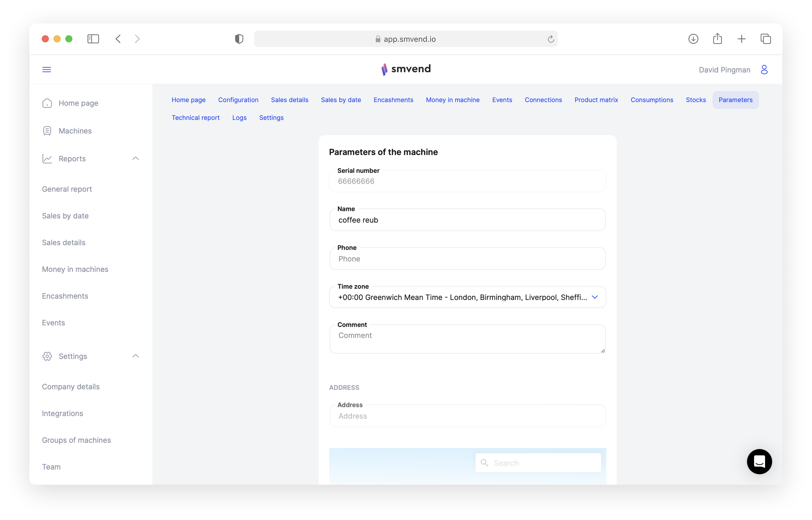Image resolution: width=812 pixels, height=520 pixels.
Task: Click the Safari sidebar toggle icon
Action: coord(93,39)
